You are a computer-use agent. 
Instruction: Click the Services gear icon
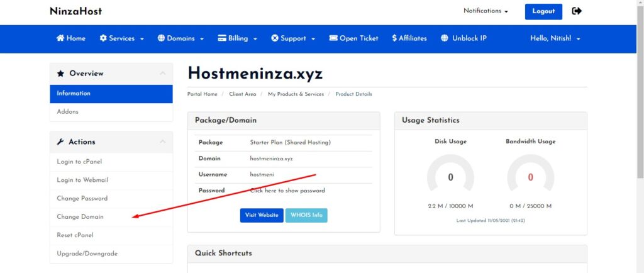[103, 38]
